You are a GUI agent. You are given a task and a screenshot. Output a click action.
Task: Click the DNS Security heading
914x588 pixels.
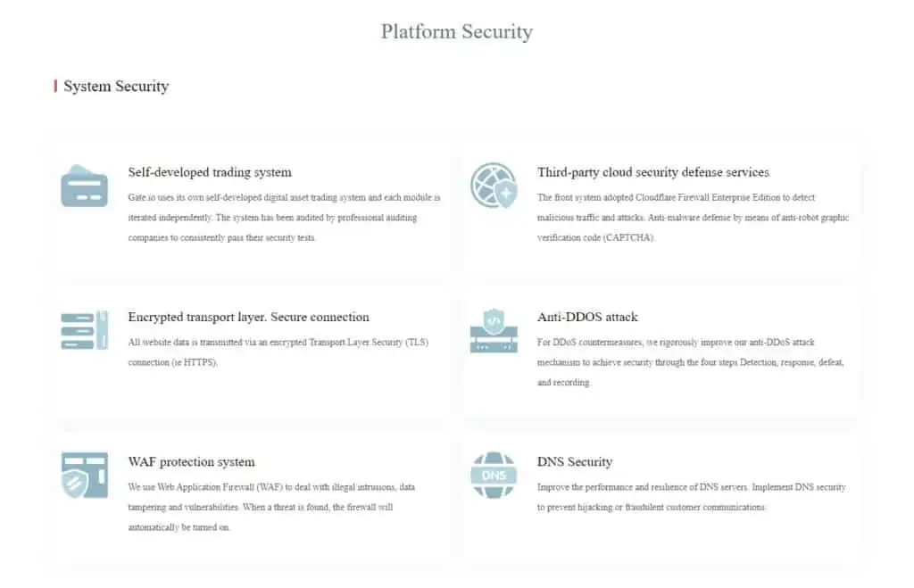click(x=575, y=462)
